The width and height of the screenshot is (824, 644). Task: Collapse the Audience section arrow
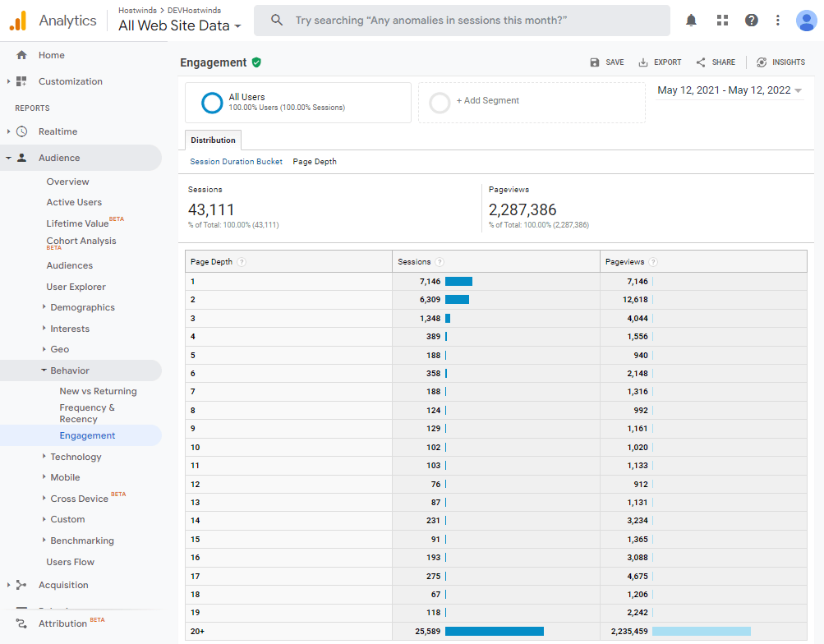(8, 158)
